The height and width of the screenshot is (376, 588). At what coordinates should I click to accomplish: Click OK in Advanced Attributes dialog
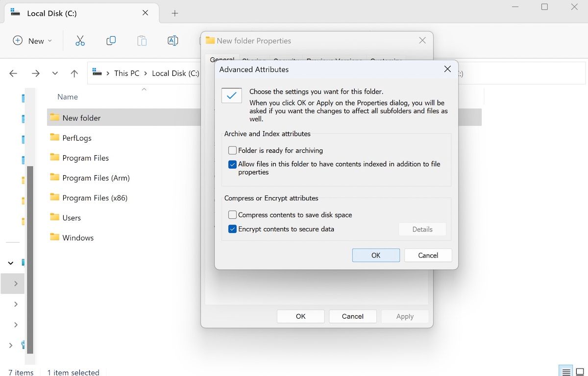pos(376,255)
